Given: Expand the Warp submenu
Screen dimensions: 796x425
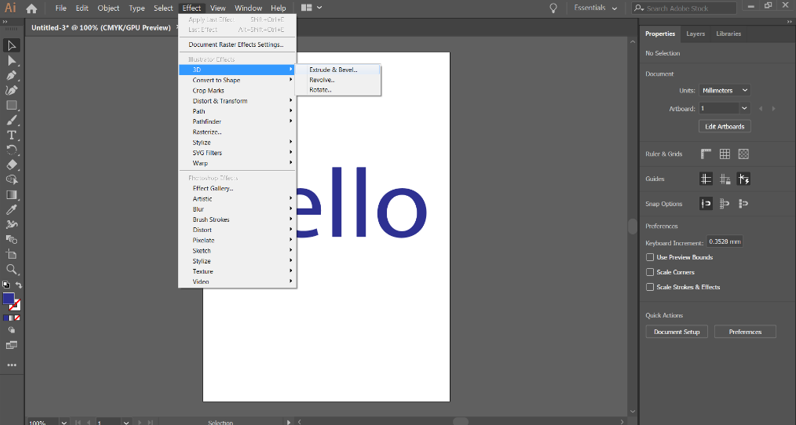Looking at the screenshot, I should pyautogui.click(x=237, y=164).
